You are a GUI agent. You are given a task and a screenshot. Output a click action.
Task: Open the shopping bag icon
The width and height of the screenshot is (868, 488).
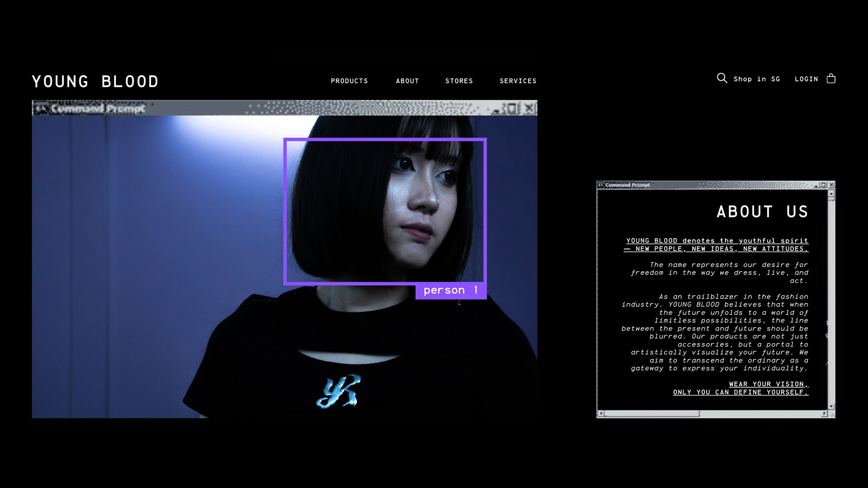point(831,78)
